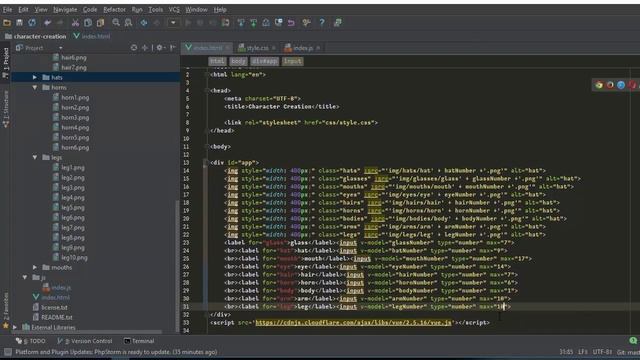Expand the hats folder
The image size is (640, 360).
pyautogui.click(x=35, y=77)
